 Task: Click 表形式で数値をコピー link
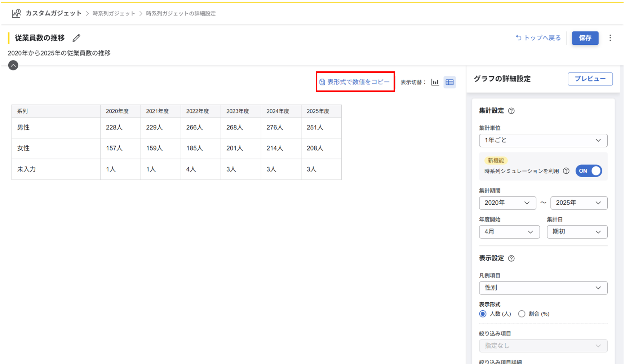(355, 82)
